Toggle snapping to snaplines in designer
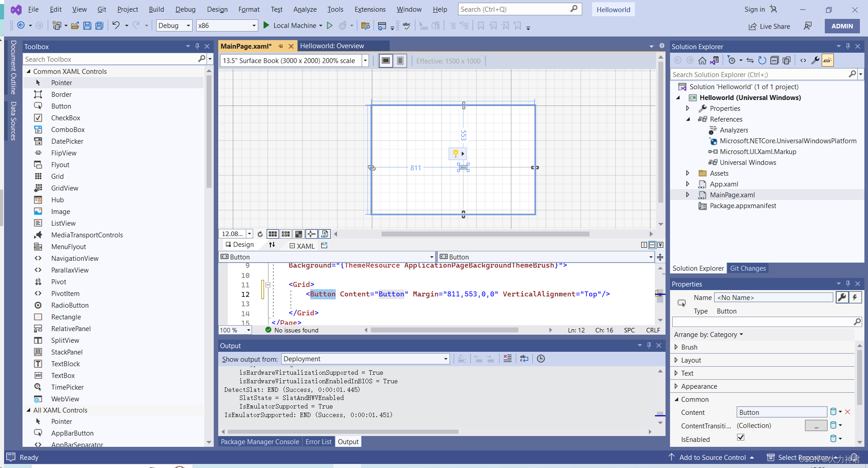868x468 pixels. coord(311,234)
